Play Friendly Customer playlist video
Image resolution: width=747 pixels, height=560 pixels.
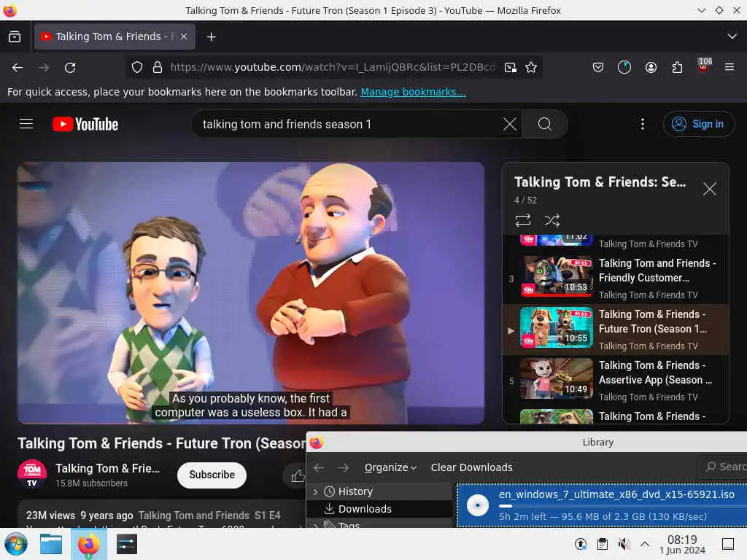pos(616,279)
